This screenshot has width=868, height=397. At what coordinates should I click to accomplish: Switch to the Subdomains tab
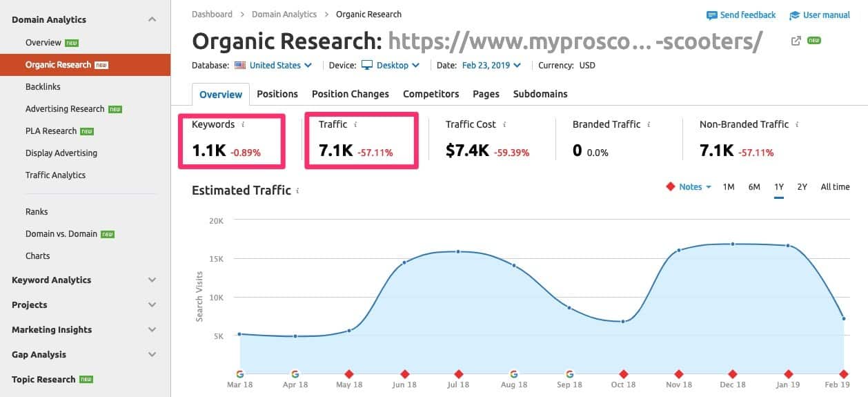pos(540,94)
